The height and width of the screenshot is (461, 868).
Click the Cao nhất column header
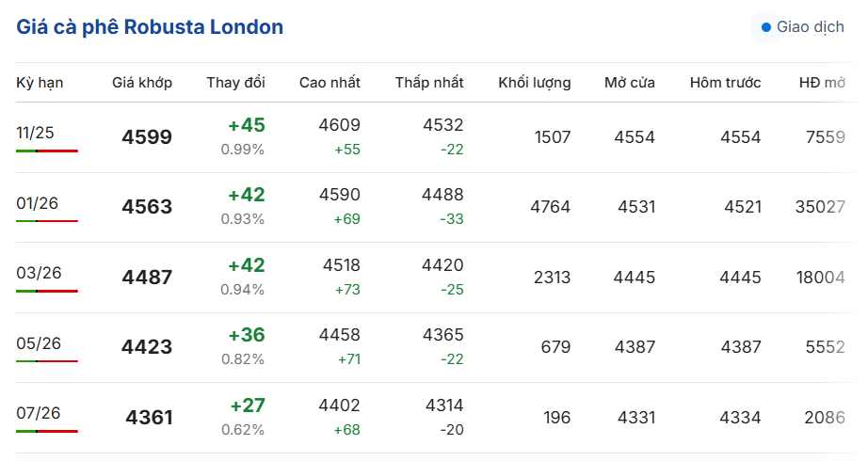[x=330, y=83]
